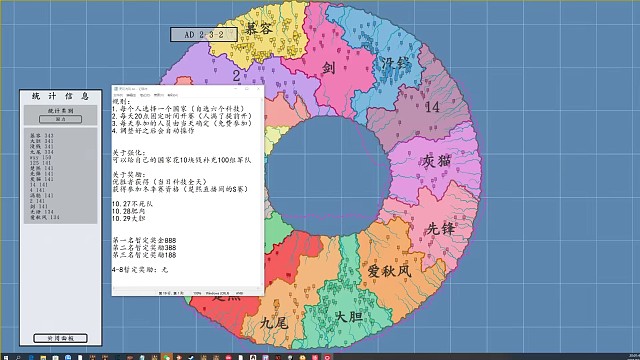Minimize the Notepad window
The height and width of the screenshot is (360, 640).
pos(236,89)
